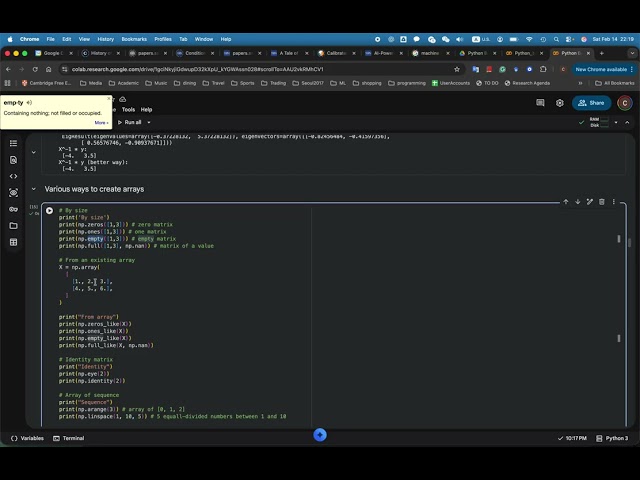
Task: Go to the Chrome home page
Action: tap(49, 69)
